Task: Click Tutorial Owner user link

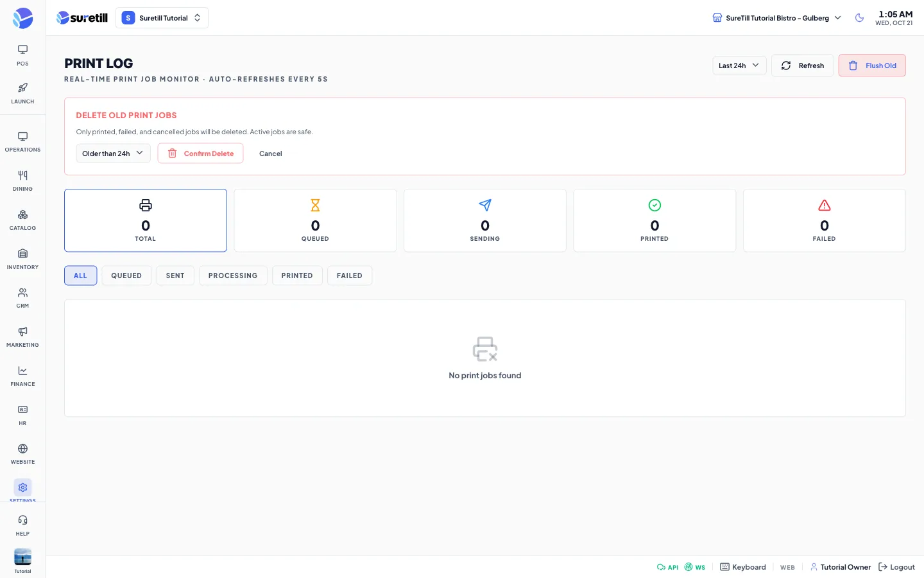Action: 841,567
